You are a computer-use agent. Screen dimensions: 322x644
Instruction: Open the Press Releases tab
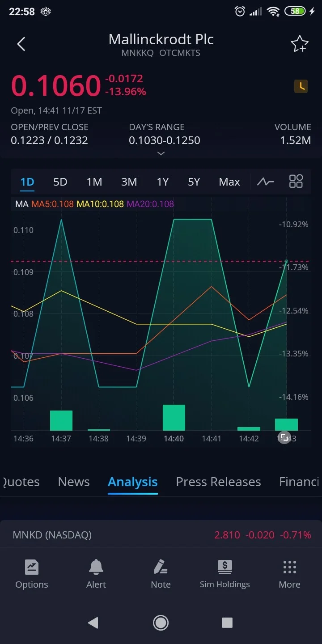(x=218, y=482)
